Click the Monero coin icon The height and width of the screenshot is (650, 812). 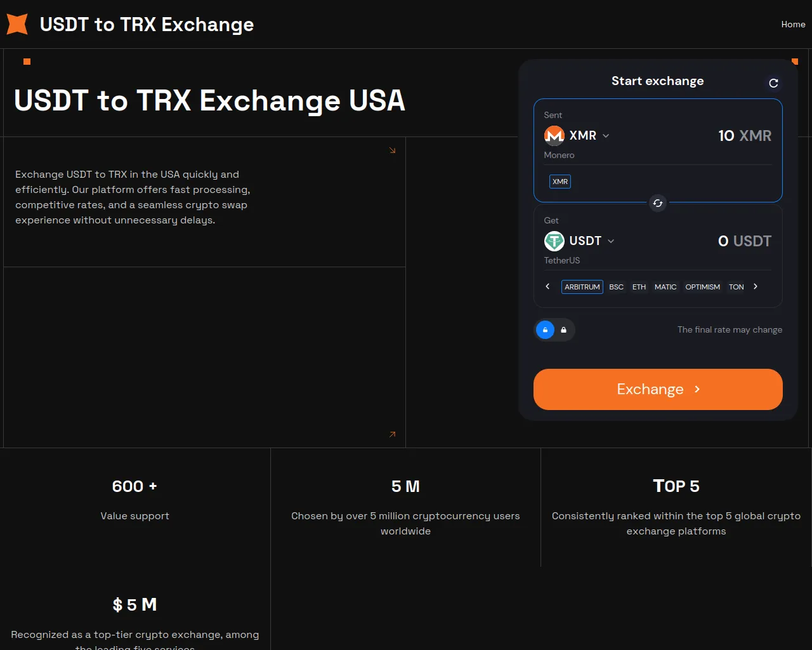(554, 135)
